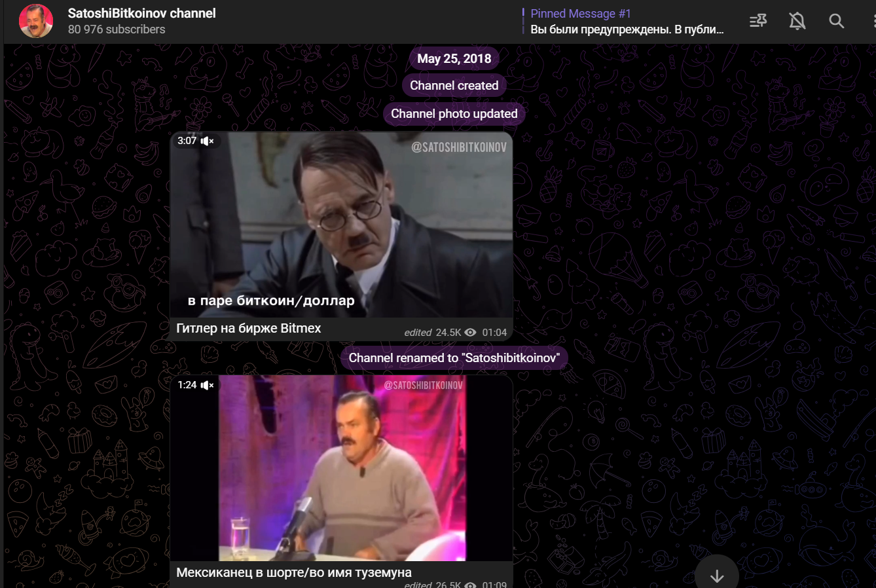This screenshot has height=588, width=876.
Task: Click the channel renamed service message
Action: (x=454, y=358)
